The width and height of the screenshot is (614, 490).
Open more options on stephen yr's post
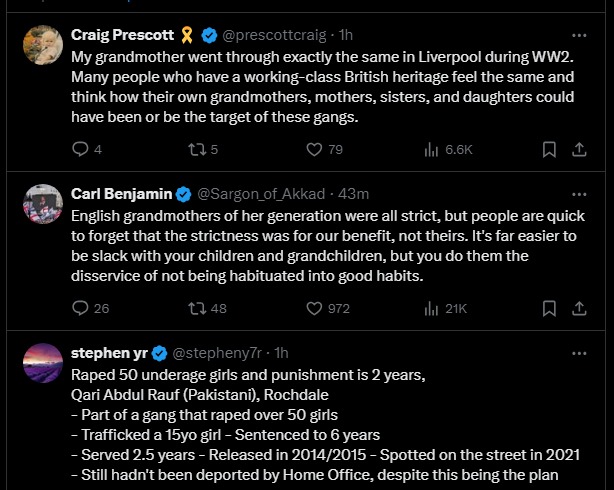point(578,352)
